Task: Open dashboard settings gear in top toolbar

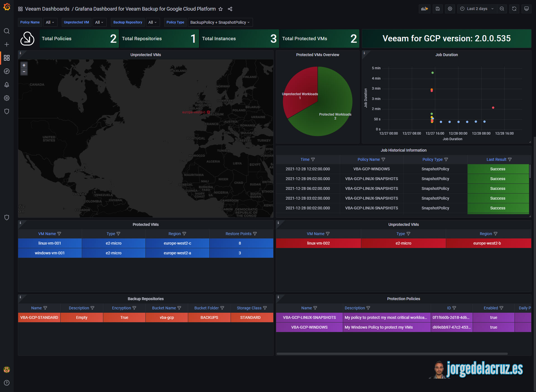Action: click(x=450, y=9)
